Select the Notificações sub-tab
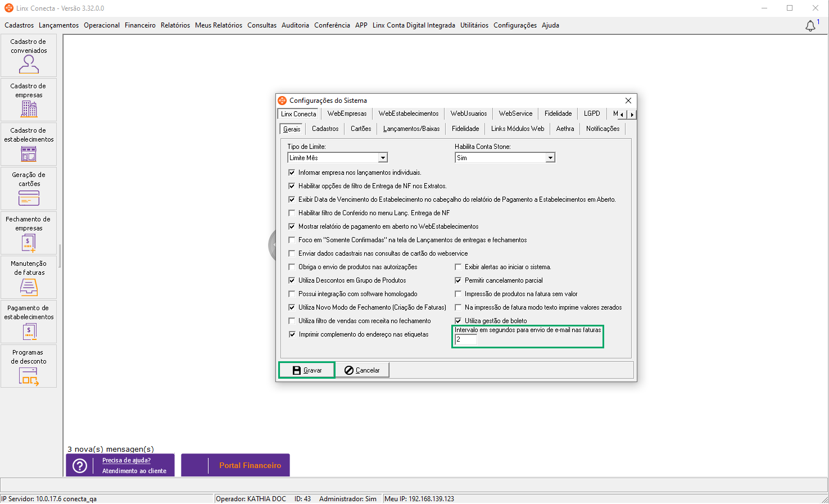Viewport: 829px width, 504px height. click(x=603, y=129)
